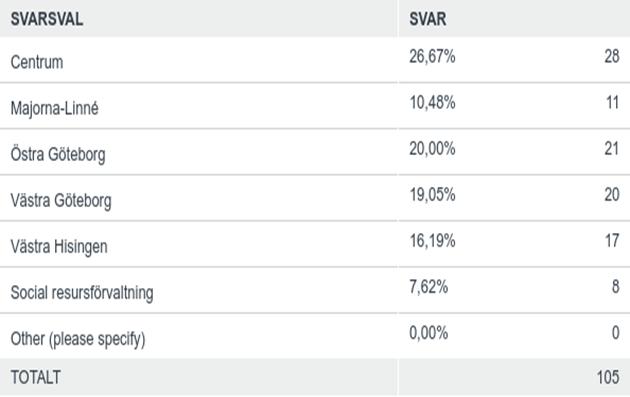Select the Majorna-Linné answer label
Screen dimensions: 630x397
coord(54,108)
